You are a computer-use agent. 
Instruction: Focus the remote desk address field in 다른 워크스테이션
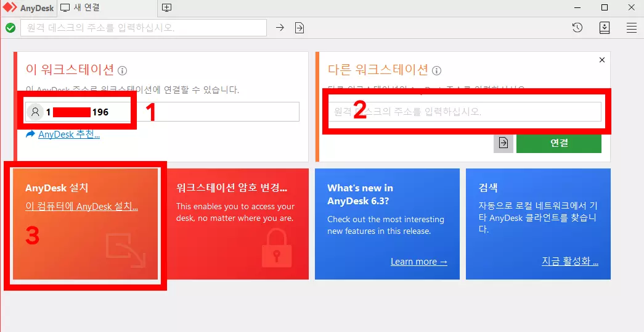point(465,112)
